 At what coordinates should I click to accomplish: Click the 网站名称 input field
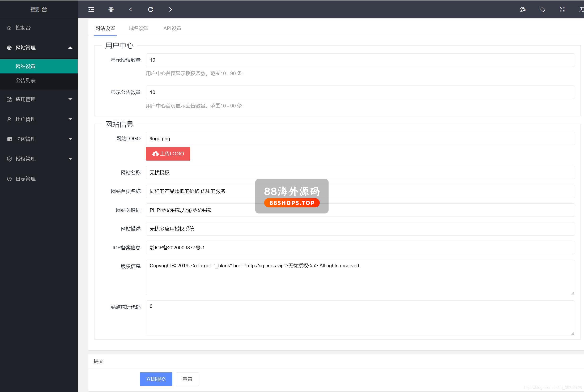360,172
